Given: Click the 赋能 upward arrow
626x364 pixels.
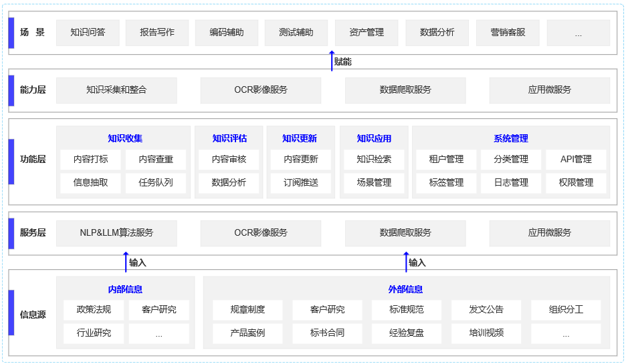Looking at the screenshot, I should click(332, 61).
